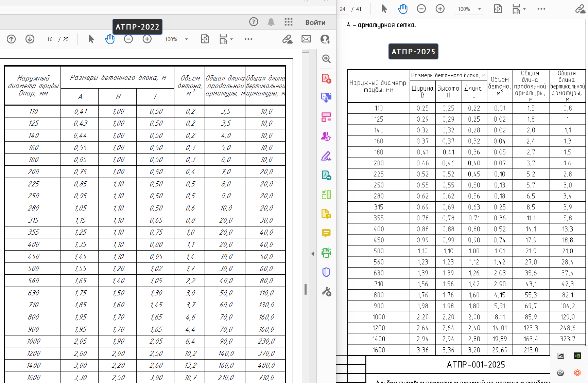The width and height of the screenshot is (588, 383).
Task: Zoom in on the left window
Action: pyautogui.click(x=147, y=39)
